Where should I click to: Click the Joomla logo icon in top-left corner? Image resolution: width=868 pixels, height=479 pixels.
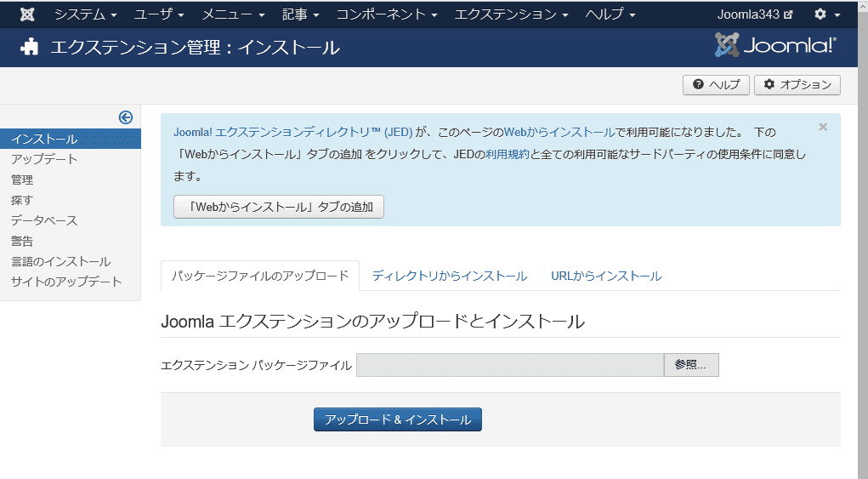[x=27, y=14]
